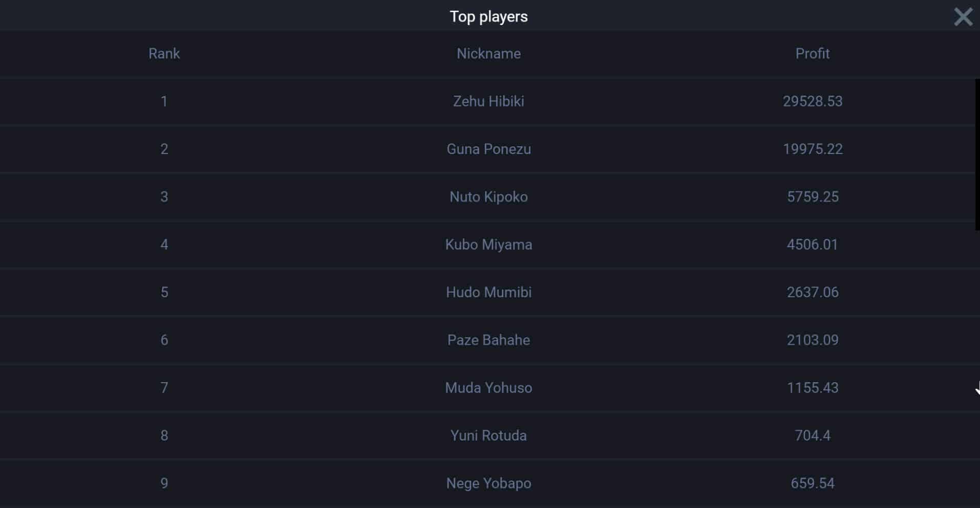Click the Profit column header
Image resolution: width=980 pixels, height=508 pixels.
coord(812,54)
